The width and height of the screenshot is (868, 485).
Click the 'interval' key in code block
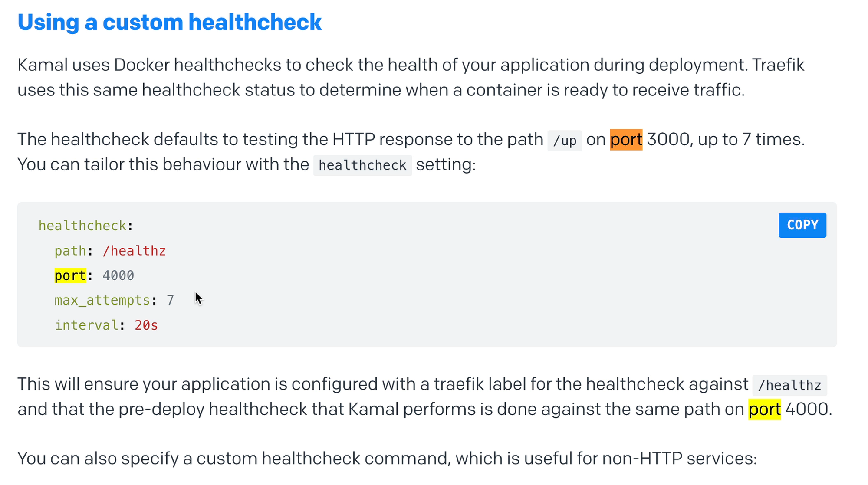[86, 325]
